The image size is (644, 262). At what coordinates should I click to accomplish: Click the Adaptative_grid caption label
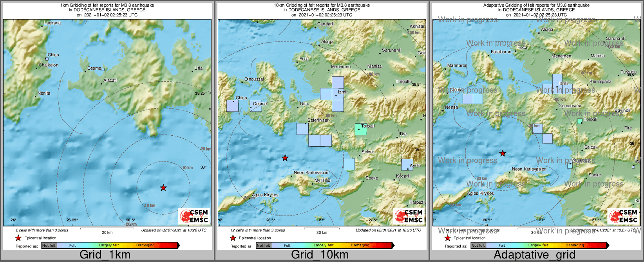(x=534, y=255)
